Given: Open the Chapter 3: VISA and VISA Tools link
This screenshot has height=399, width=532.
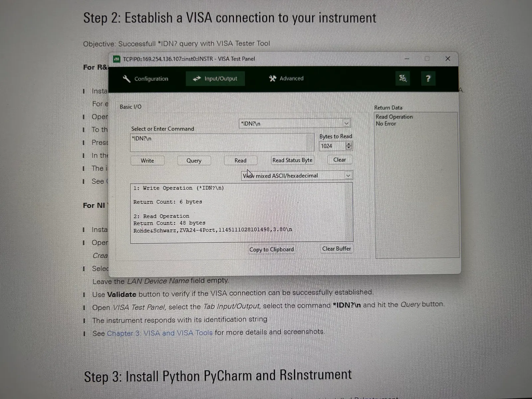Looking at the screenshot, I should point(160,333).
